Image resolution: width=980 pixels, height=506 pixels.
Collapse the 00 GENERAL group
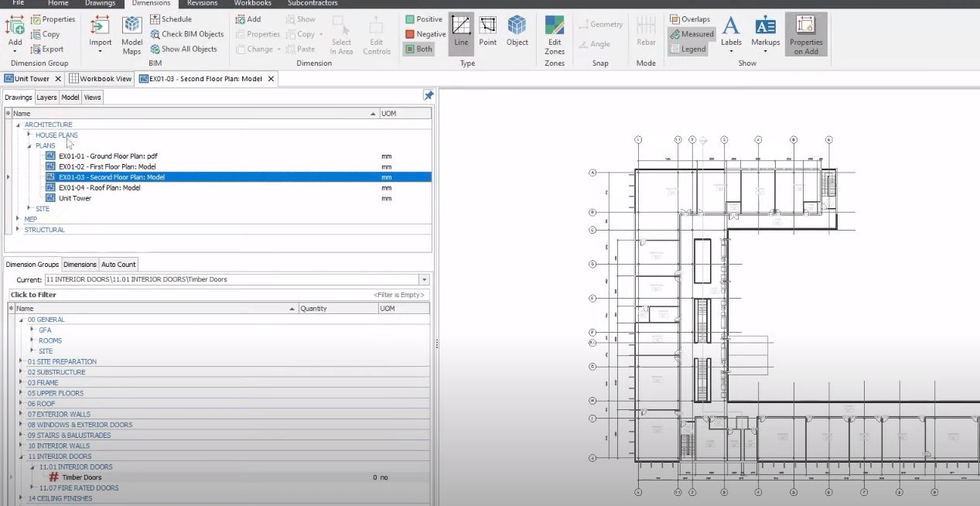click(21, 320)
